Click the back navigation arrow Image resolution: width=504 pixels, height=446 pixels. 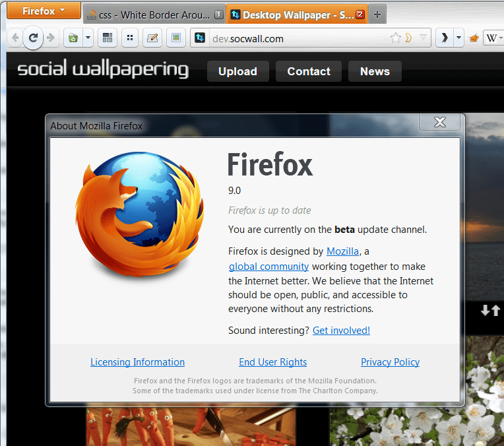[x=15, y=38]
